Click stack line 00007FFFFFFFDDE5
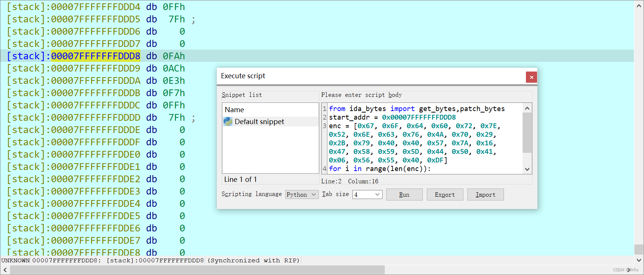The width and height of the screenshot is (644, 275). pyautogui.click(x=96, y=216)
